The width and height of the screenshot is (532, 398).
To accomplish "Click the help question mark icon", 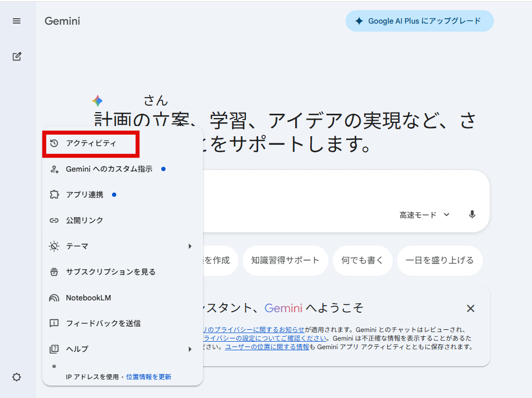I will [x=54, y=349].
